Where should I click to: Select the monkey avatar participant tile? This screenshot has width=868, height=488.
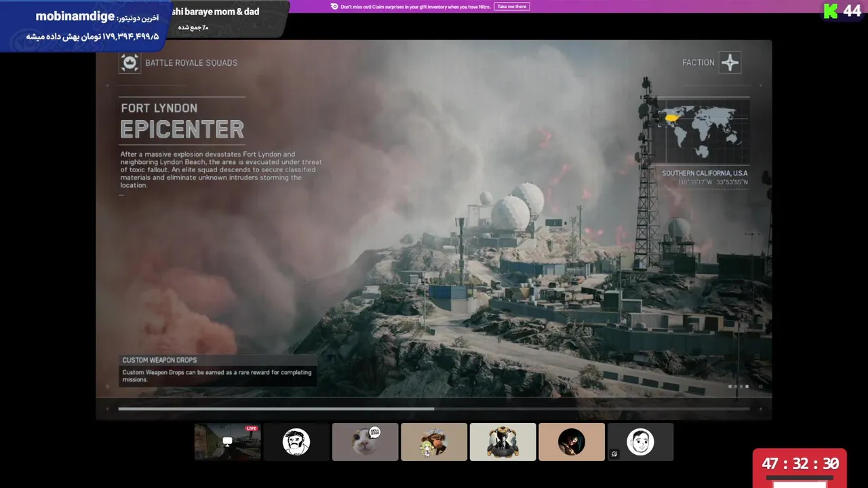point(434,442)
